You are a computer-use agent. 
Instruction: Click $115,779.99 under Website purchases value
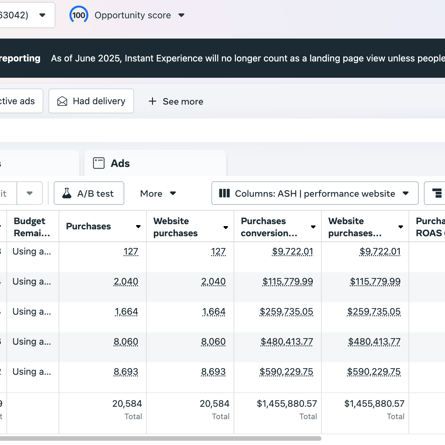(375, 282)
